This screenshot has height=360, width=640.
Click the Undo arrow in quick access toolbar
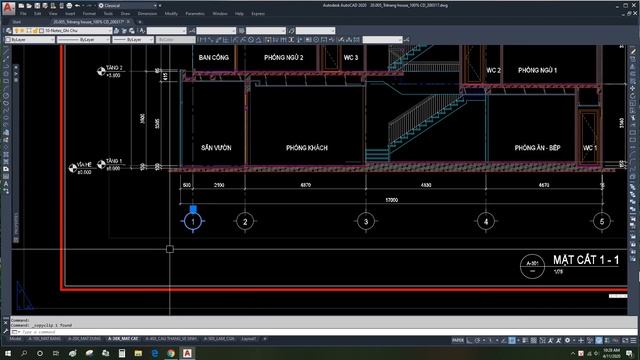[77, 6]
